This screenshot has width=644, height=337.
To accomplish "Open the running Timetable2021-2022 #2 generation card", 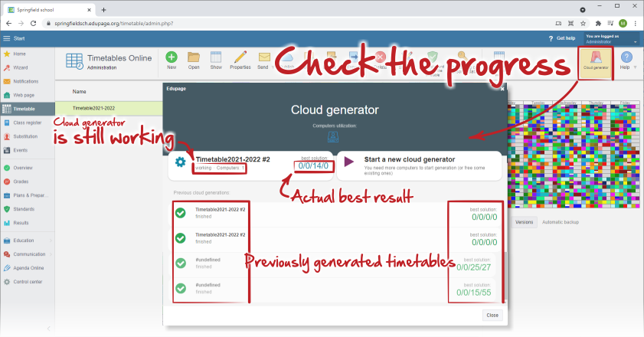I will pyautogui.click(x=250, y=166).
